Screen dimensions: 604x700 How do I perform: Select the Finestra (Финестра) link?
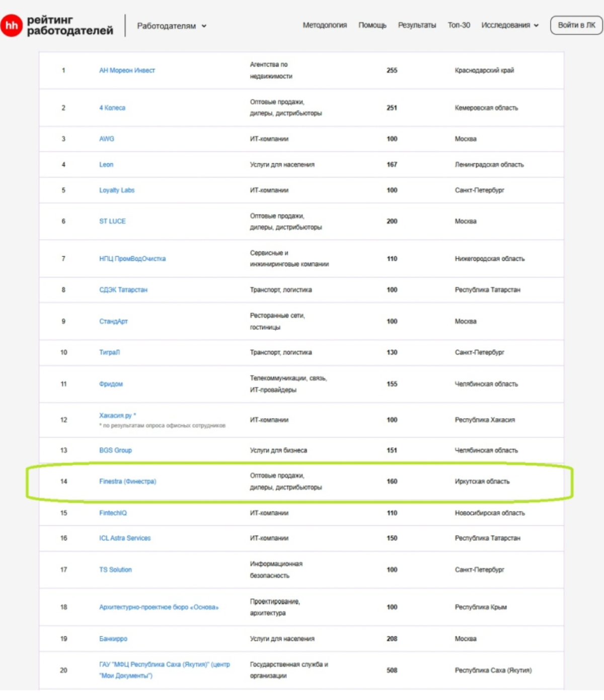(128, 482)
